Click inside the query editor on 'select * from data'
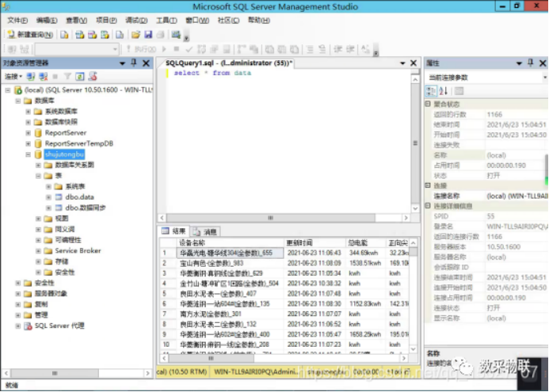Image resolution: width=549 pixels, height=392 pixels. click(x=212, y=73)
